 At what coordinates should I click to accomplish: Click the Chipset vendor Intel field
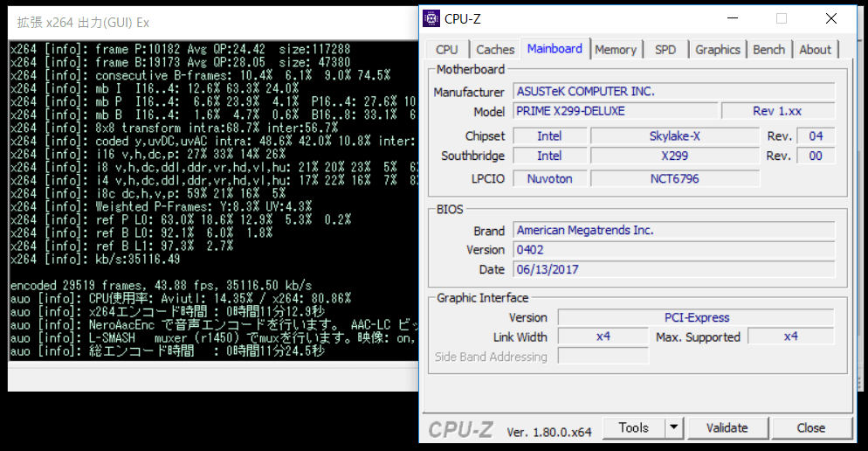[549, 136]
